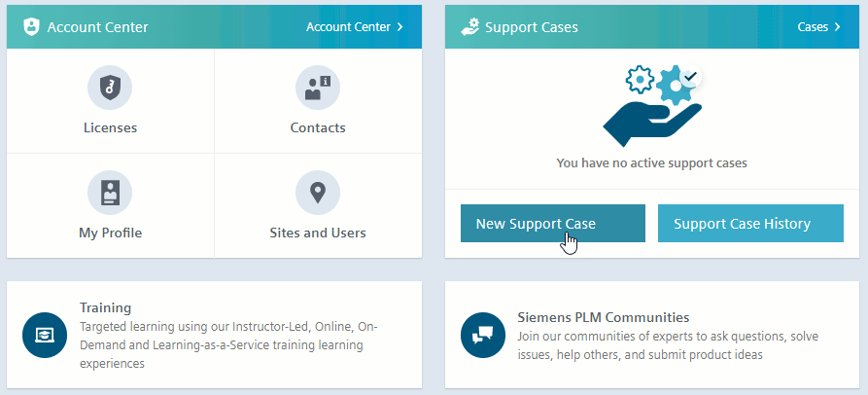
Task: Click the Contacts person icon
Action: [x=317, y=89]
